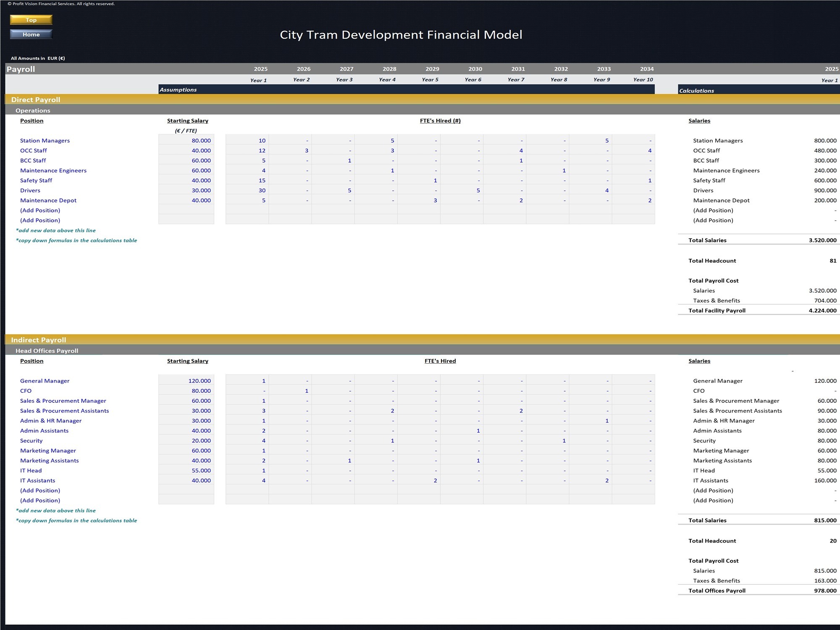The width and height of the screenshot is (840, 630).
Task: Select Safety Staff Year 1 hires cell
Action: (x=247, y=180)
